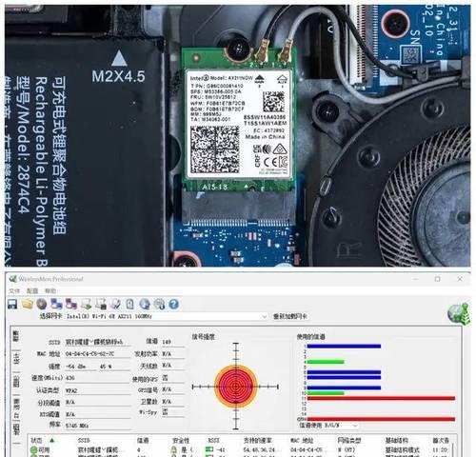Click the yellow open folder toolbar icon

28,304
